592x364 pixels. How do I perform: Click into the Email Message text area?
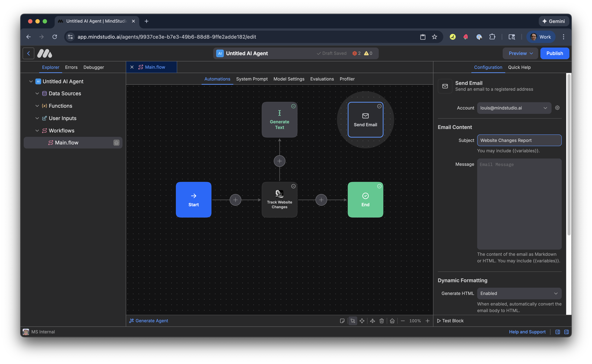click(519, 204)
